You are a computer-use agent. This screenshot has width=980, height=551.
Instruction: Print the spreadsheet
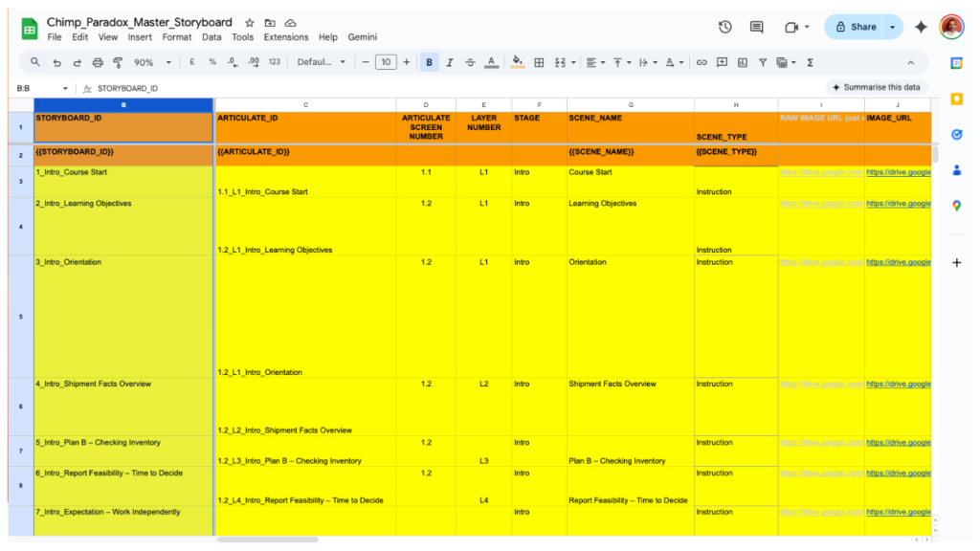coord(98,62)
